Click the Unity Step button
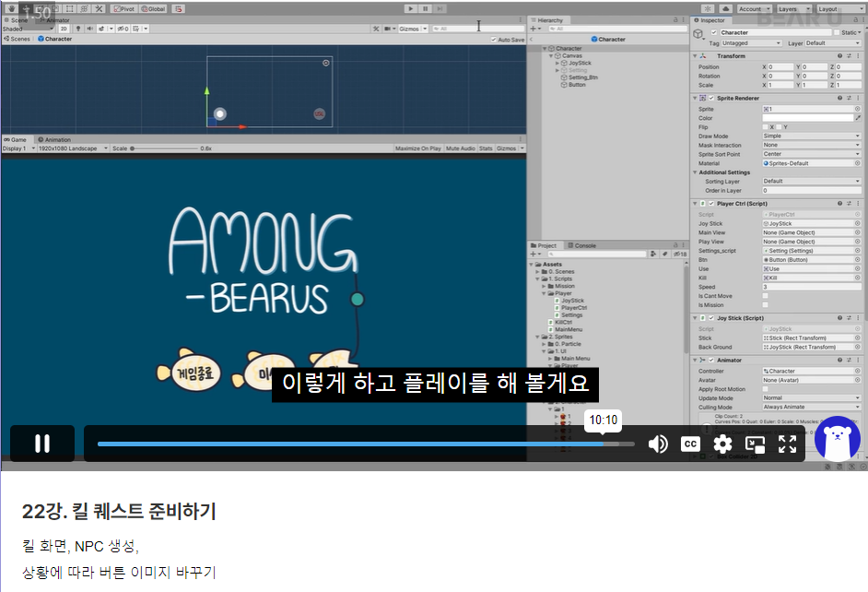The image size is (868, 592). [440, 9]
